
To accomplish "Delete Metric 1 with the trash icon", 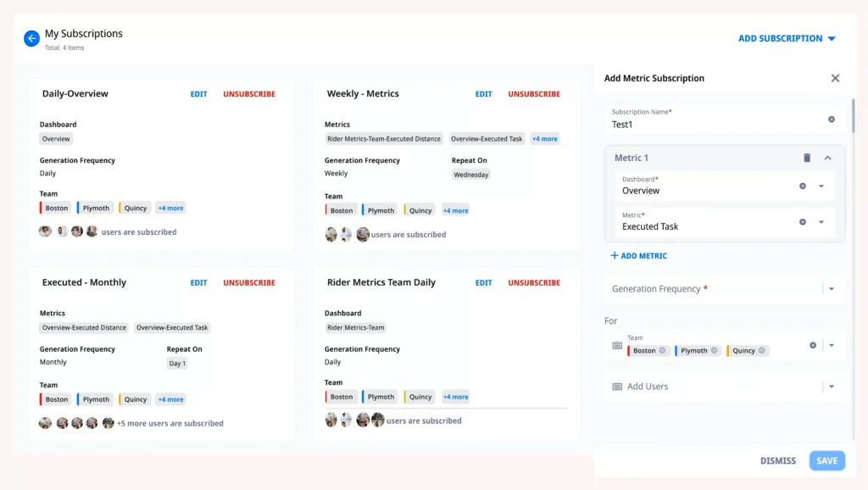I will tap(807, 158).
